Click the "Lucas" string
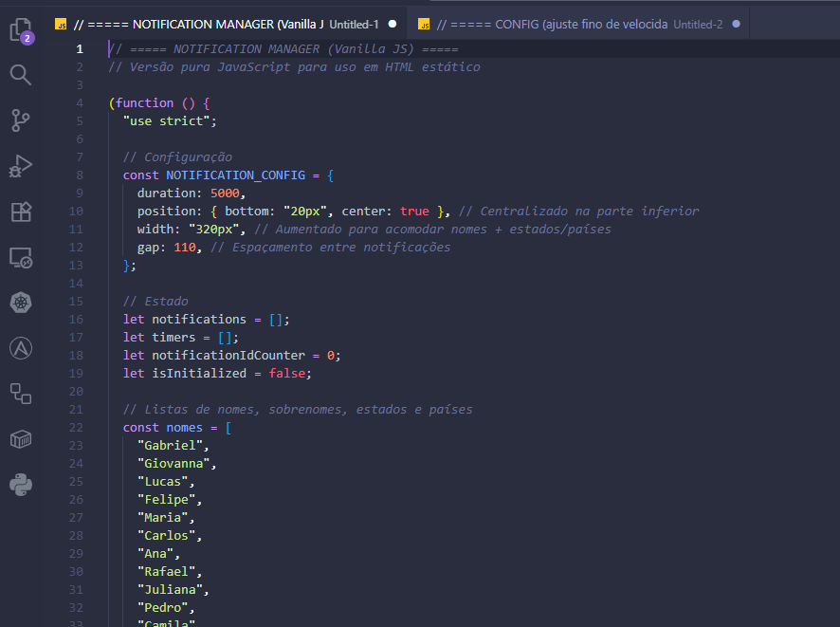 point(163,482)
